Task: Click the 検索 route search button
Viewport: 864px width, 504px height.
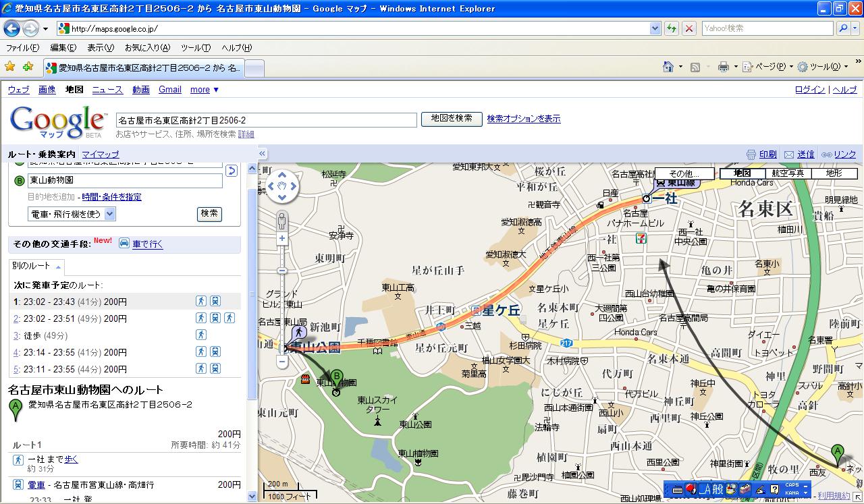Action: [x=209, y=214]
